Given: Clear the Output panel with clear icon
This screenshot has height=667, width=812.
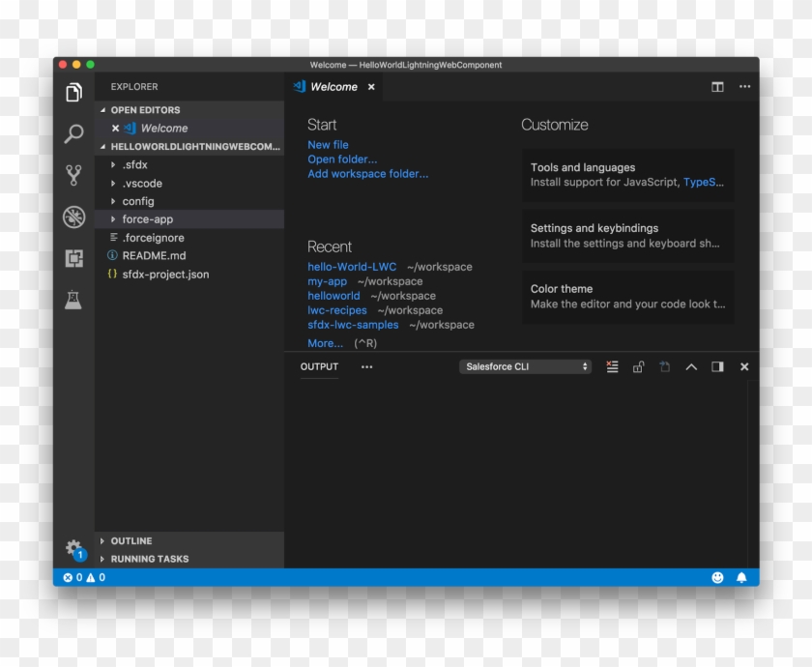Looking at the screenshot, I should tap(612, 366).
